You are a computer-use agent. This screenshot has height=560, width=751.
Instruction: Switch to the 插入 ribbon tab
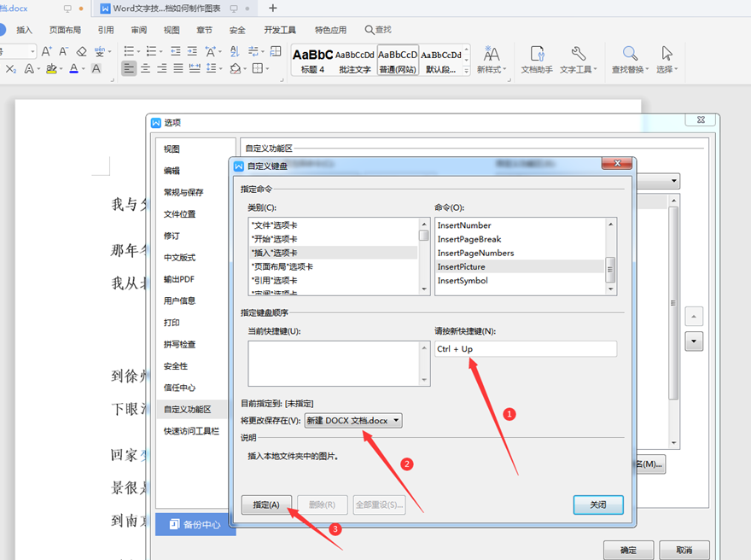coord(24,29)
